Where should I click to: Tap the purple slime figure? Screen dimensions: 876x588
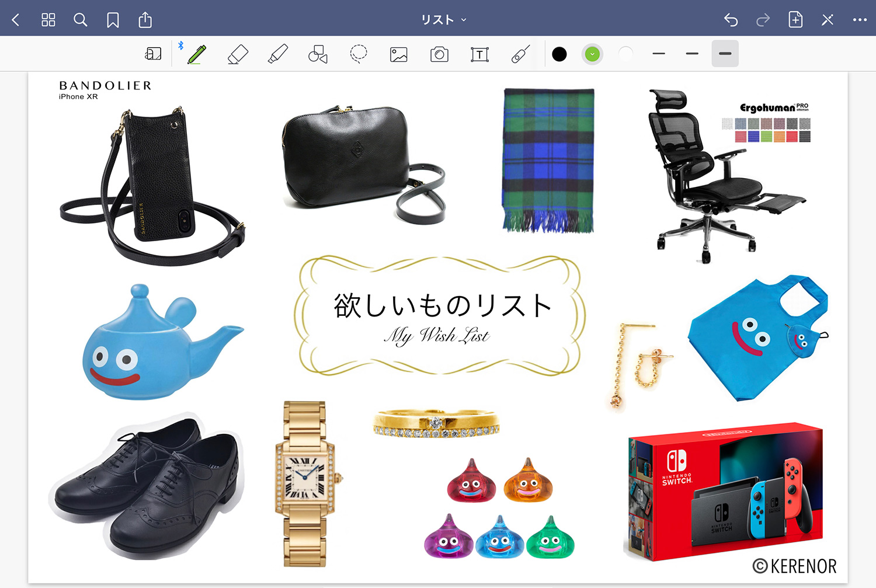[449, 537]
